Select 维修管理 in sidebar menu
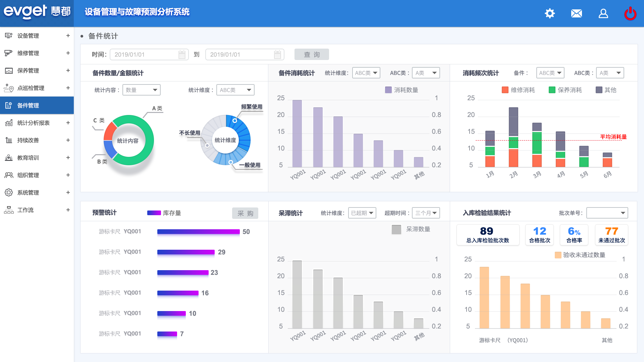Image resolution: width=644 pixels, height=362 pixels. (x=28, y=53)
